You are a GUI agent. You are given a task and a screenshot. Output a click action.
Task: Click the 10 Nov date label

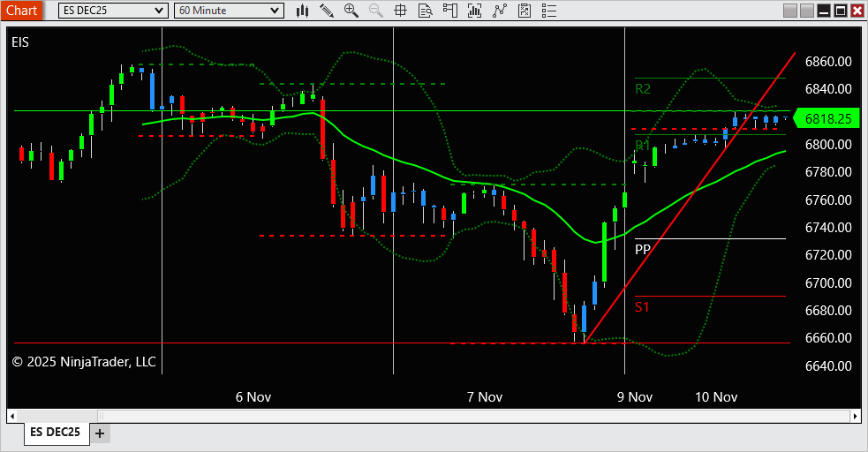(716, 397)
